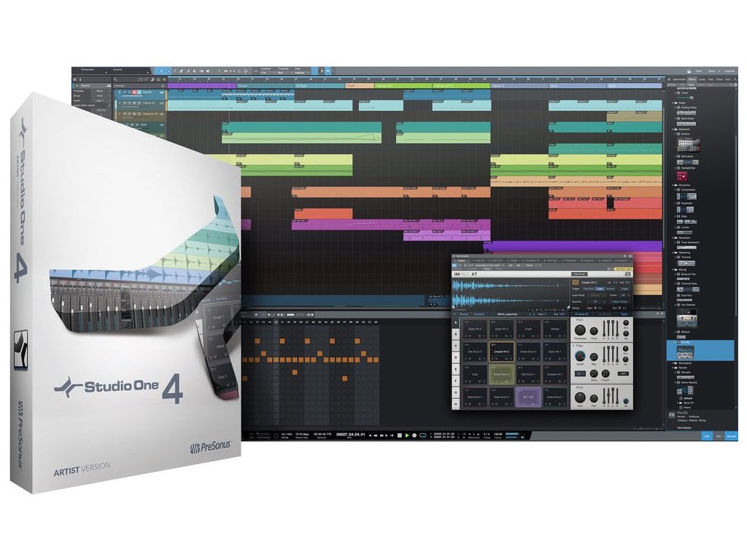747x560 pixels.
Task: Click the Browse button at bottom right
Action: pyautogui.click(x=731, y=436)
